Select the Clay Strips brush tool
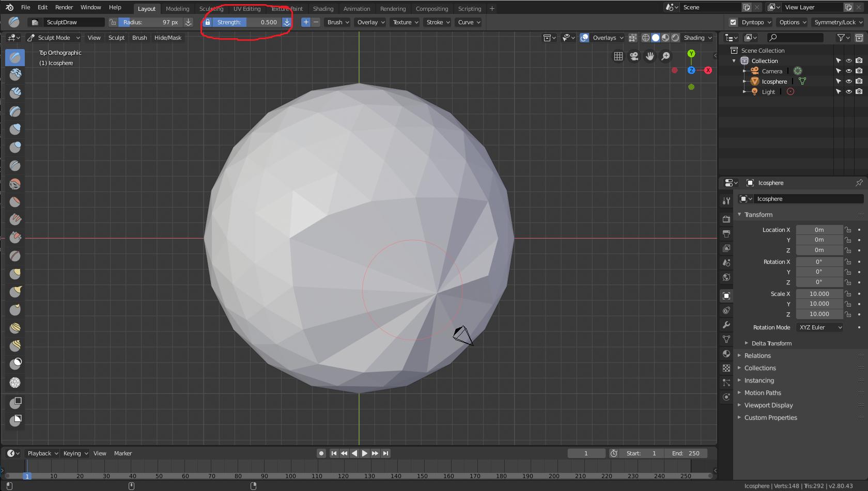The width and height of the screenshot is (868, 491). point(15,93)
